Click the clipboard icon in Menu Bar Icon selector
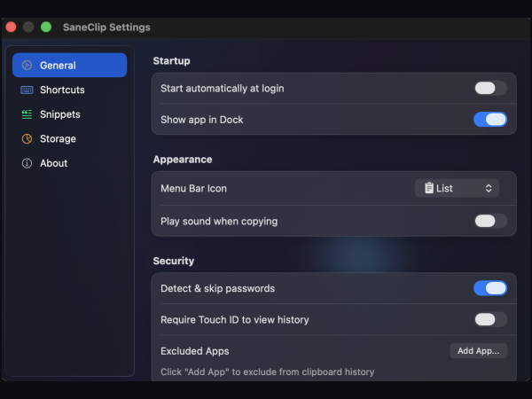Screen dimensions: 532x399 tap(429, 188)
